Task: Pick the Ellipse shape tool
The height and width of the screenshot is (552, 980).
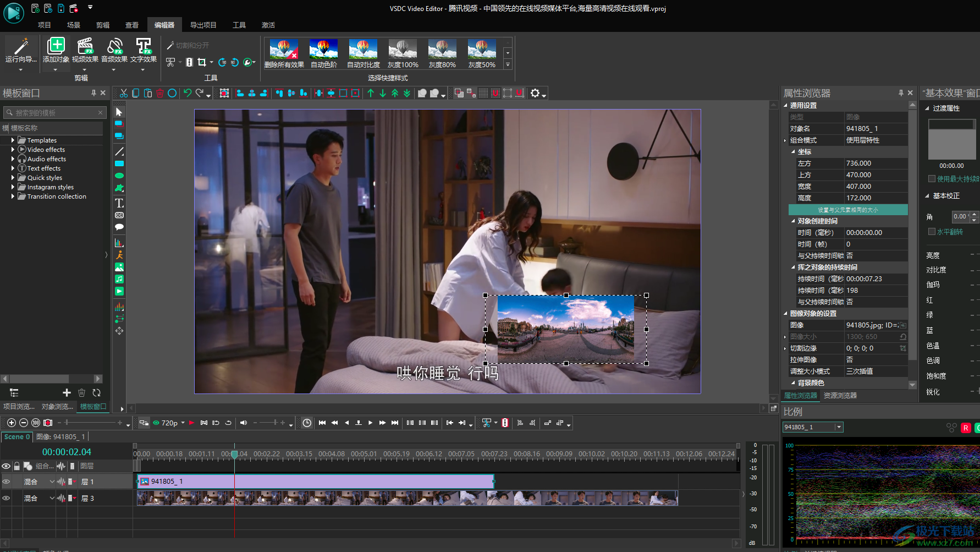Action: coord(119,176)
